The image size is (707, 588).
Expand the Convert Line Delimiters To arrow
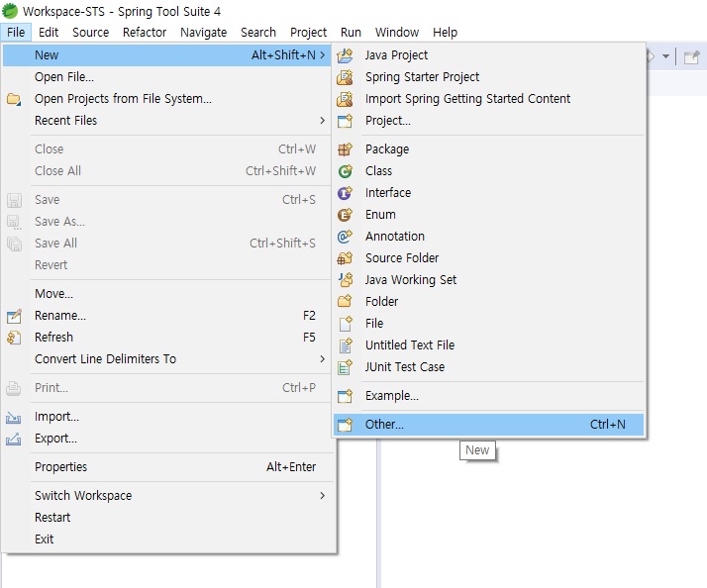(322, 359)
